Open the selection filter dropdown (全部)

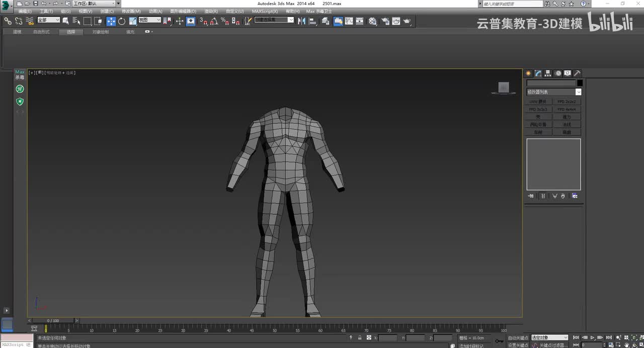pos(49,20)
